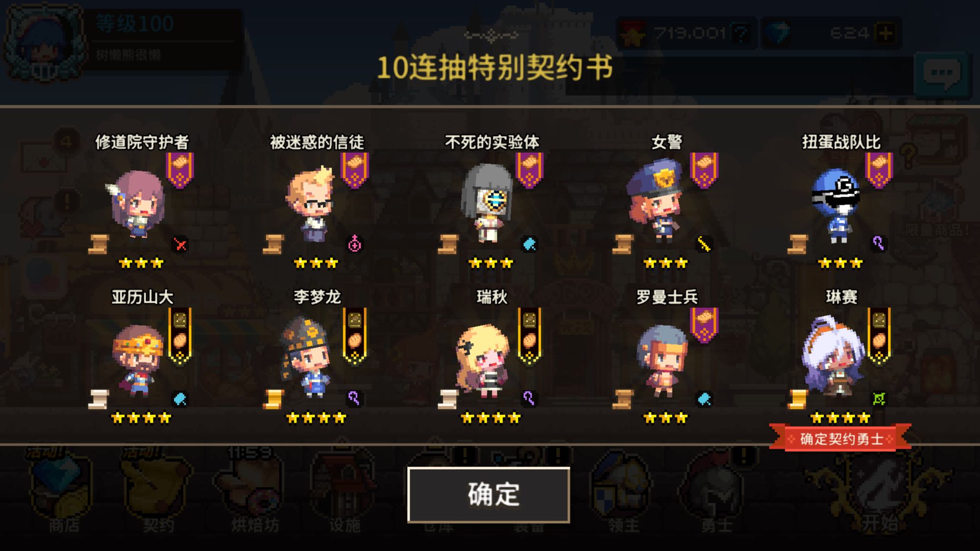
Task: Click the gold-black banner badge beside 李梦龙
Action: click(x=355, y=336)
